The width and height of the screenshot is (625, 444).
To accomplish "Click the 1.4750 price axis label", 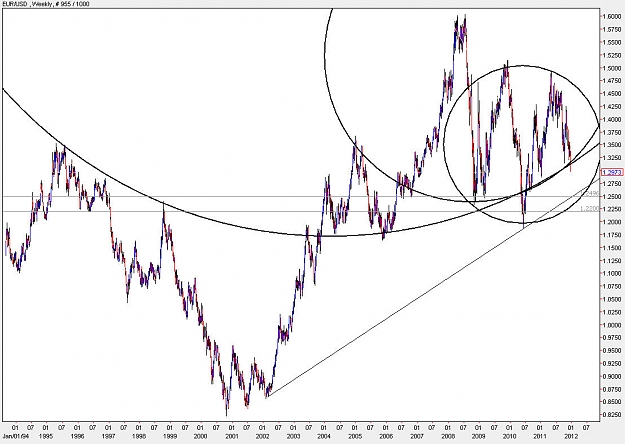I will (612, 81).
